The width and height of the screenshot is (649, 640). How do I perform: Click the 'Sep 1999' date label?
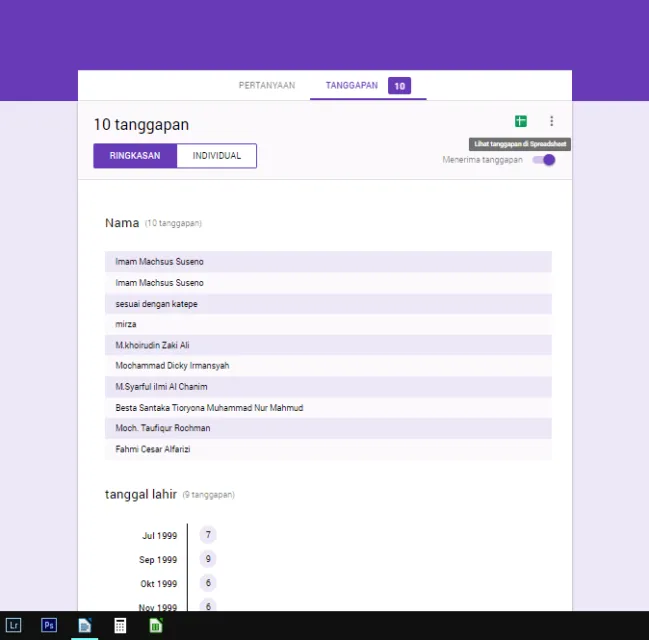158,560
